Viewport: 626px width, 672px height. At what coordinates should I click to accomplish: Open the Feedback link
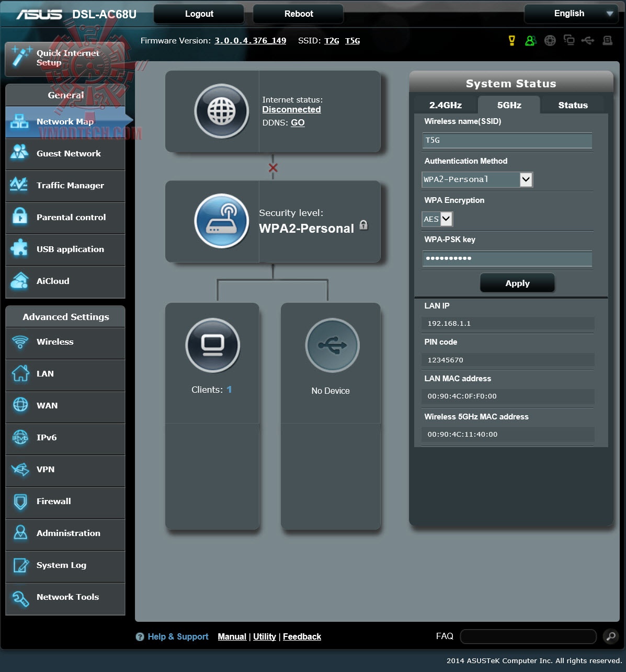click(x=302, y=636)
